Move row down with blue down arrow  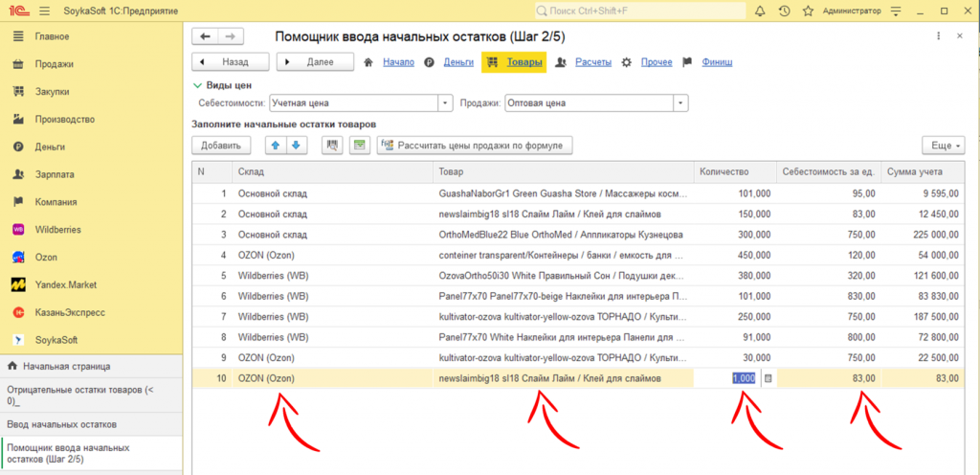(x=296, y=146)
